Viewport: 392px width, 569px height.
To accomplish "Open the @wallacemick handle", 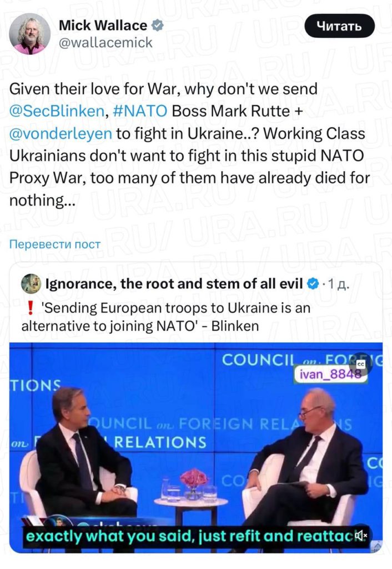I will 105,42.
